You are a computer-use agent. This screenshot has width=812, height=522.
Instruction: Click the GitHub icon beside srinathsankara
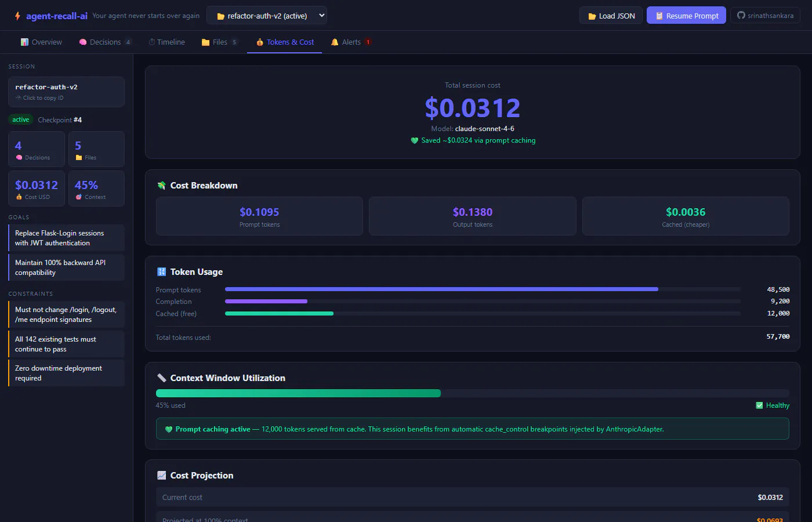(741, 16)
